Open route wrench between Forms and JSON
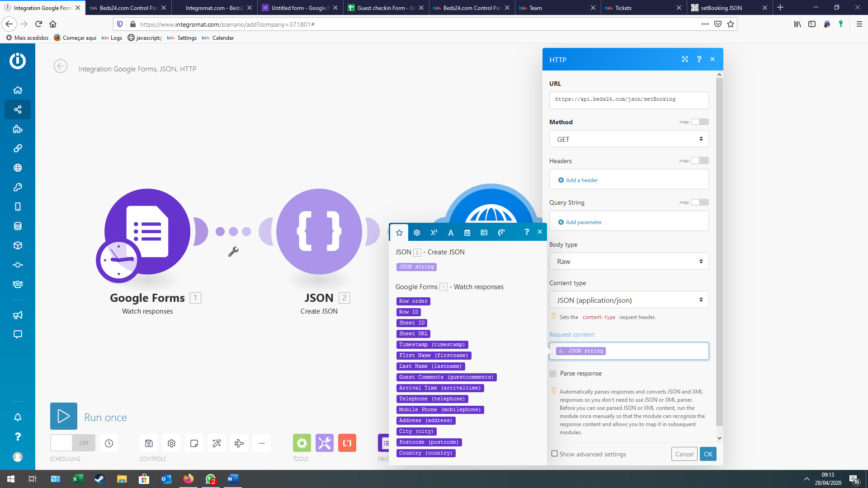This screenshot has width=868, height=488. pyautogui.click(x=233, y=252)
